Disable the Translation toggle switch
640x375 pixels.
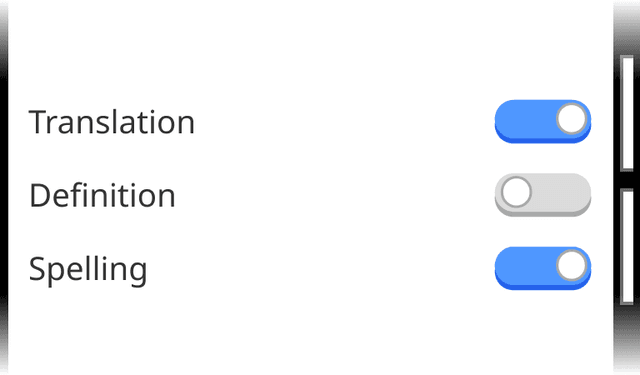543,122
